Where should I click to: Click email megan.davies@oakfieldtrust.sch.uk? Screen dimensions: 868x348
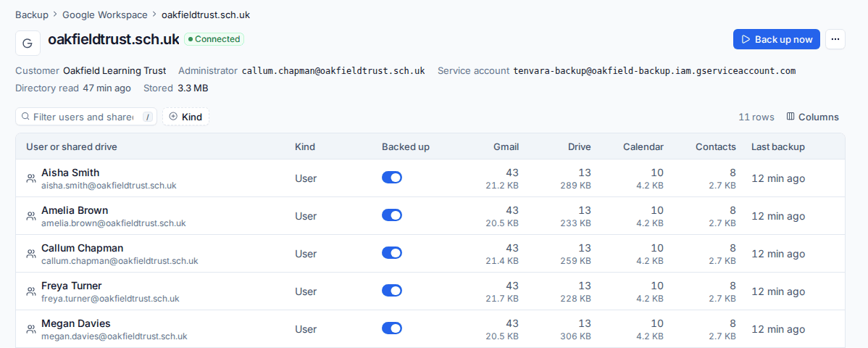coord(114,336)
